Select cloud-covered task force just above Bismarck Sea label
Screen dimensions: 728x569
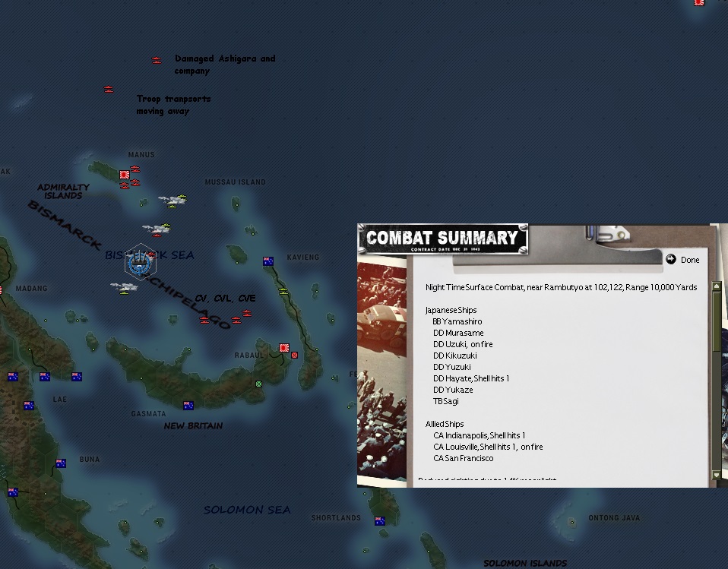click(x=157, y=229)
